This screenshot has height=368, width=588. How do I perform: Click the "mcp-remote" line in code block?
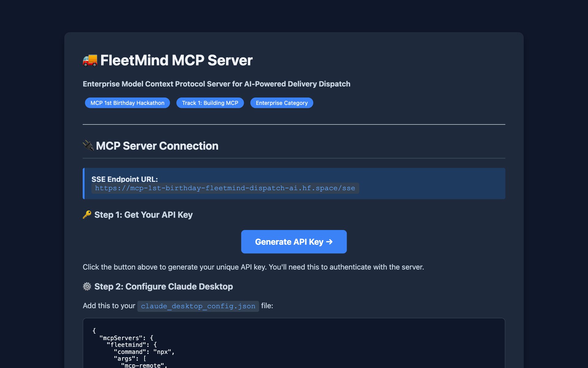click(x=144, y=365)
